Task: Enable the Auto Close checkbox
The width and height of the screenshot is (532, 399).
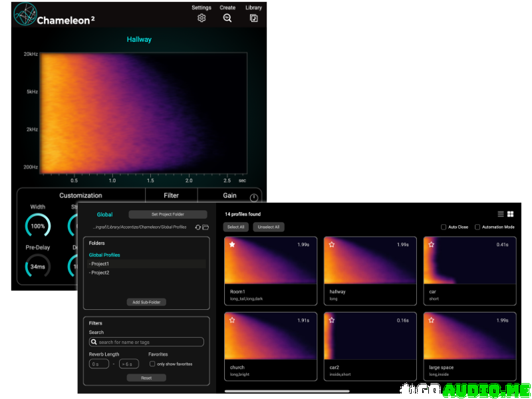Action: click(x=444, y=227)
